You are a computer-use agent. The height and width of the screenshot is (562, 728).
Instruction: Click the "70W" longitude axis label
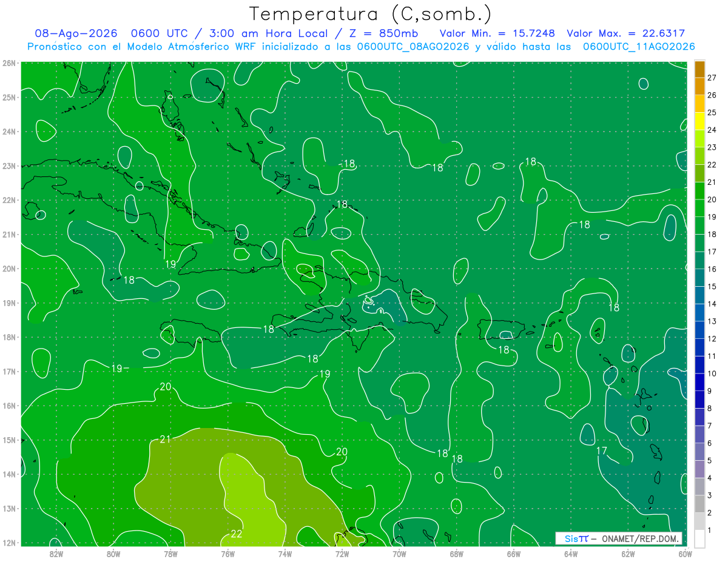pos(399,554)
